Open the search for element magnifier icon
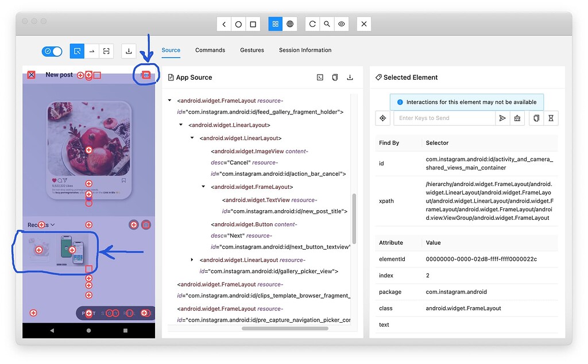The image size is (588, 364). (327, 24)
